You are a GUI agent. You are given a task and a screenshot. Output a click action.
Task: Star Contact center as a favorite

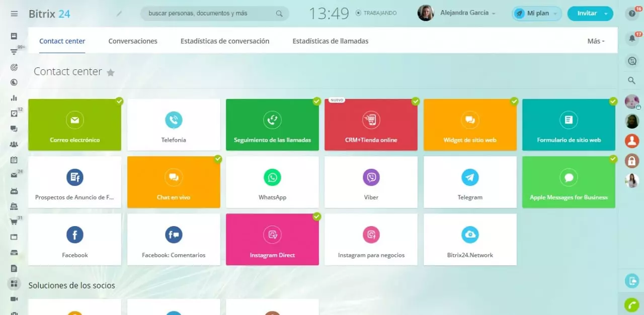pyautogui.click(x=111, y=72)
